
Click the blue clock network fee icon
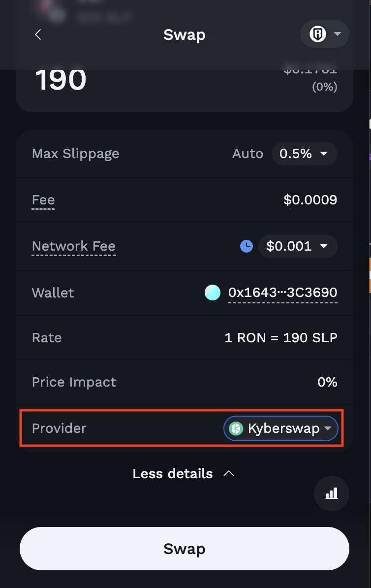(x=247, y=246)
